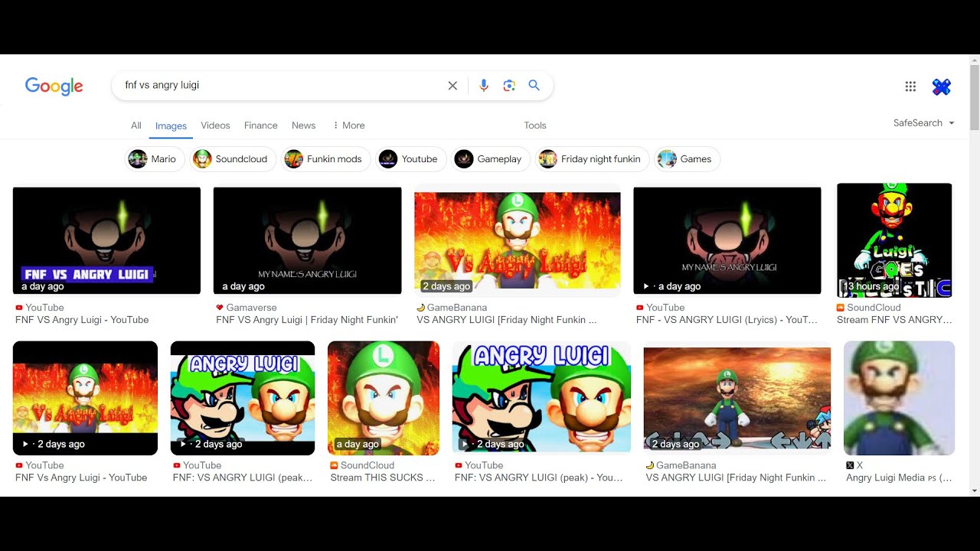The height and width of the screenshot is (551, 980).
Task: Clear the search box with X icon
Action: tap(452, 86)
